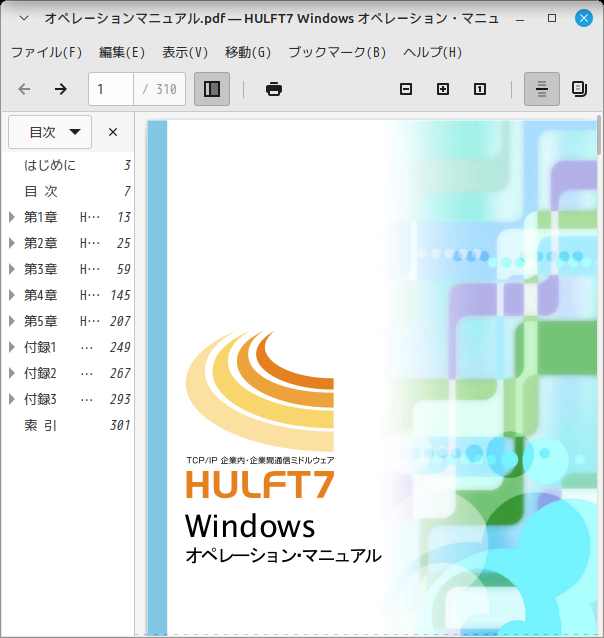Image resolution: width=604 pixels, height=638 pixels.
Task: Select the 付録2 row in contents
Action: 68,374
